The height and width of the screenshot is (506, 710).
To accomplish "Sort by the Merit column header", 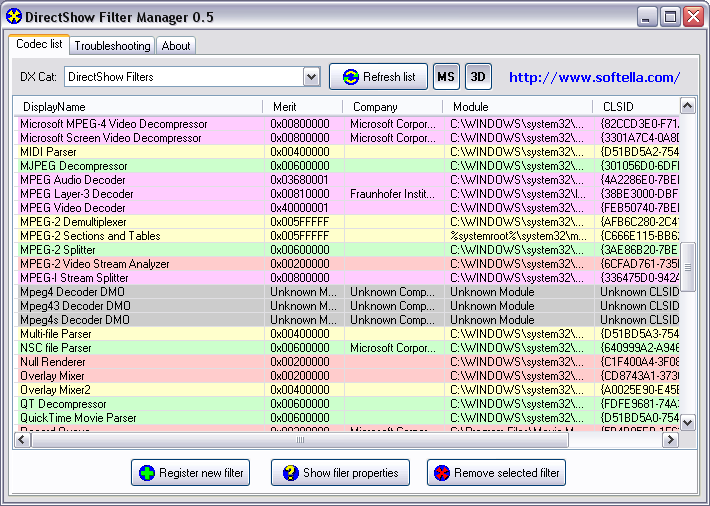I will pyautogui.click(x=302, y=107).
